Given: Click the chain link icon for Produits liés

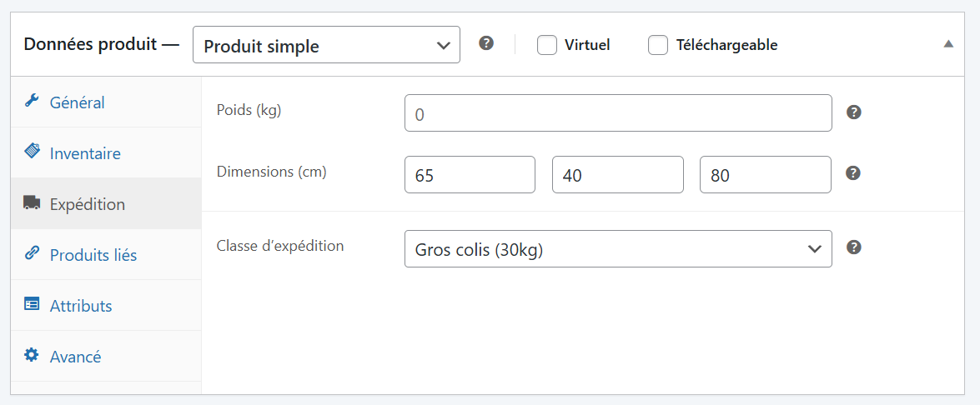Looking at the screenshot, I should coord(32,253).
